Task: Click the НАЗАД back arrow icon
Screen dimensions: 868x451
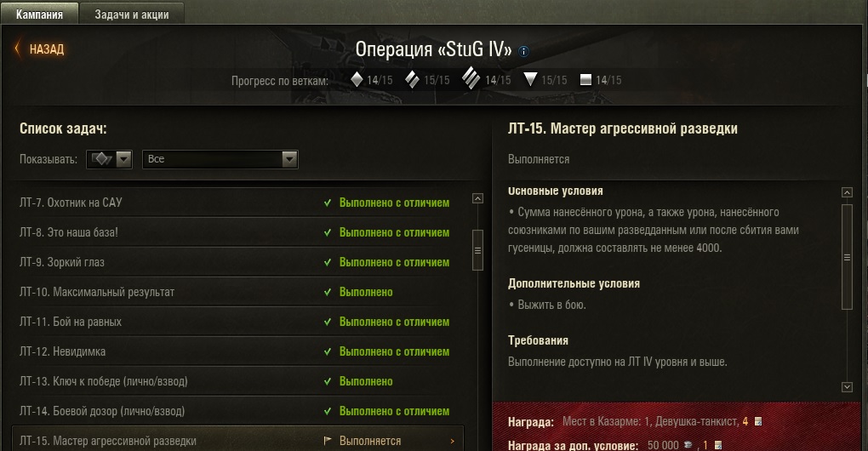Action: [x=17, y=49]
